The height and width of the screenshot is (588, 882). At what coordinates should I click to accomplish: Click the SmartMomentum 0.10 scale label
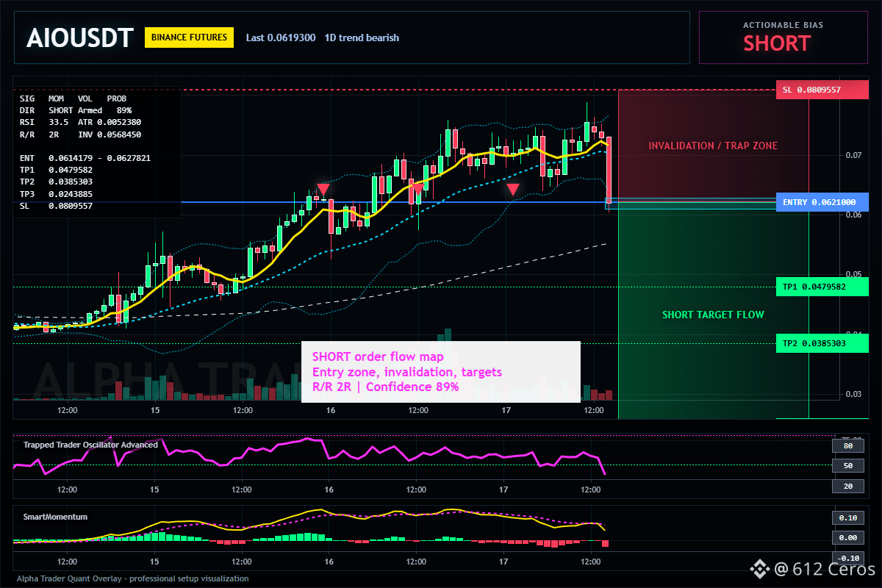[x=847, y=517]
